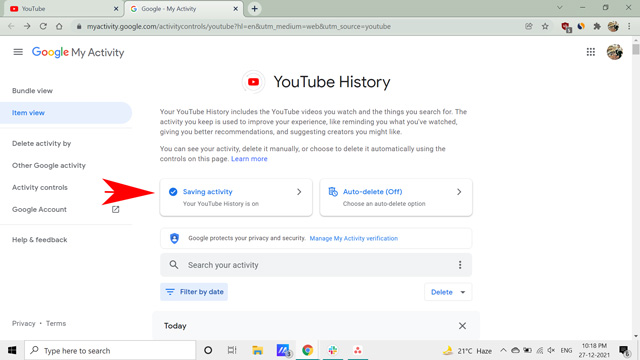The width and height of the screenshot is (640, 360).
Task: Navigate back in the browser
Action: click(x=11, y=26)
